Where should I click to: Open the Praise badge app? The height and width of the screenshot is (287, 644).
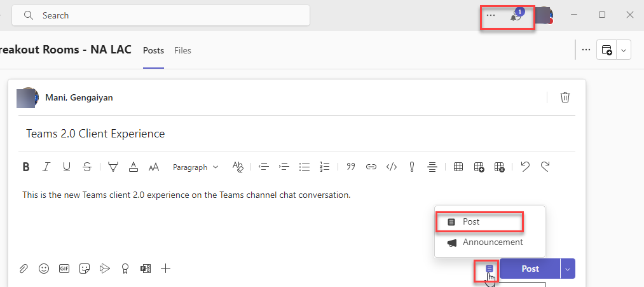pos(125,269)
